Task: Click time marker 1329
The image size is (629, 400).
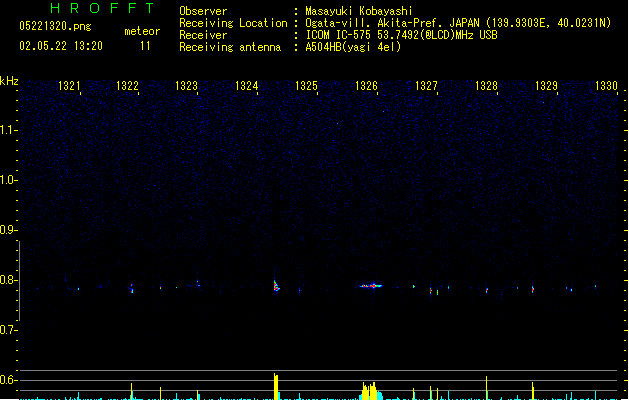Action: (x=546, y=86)
